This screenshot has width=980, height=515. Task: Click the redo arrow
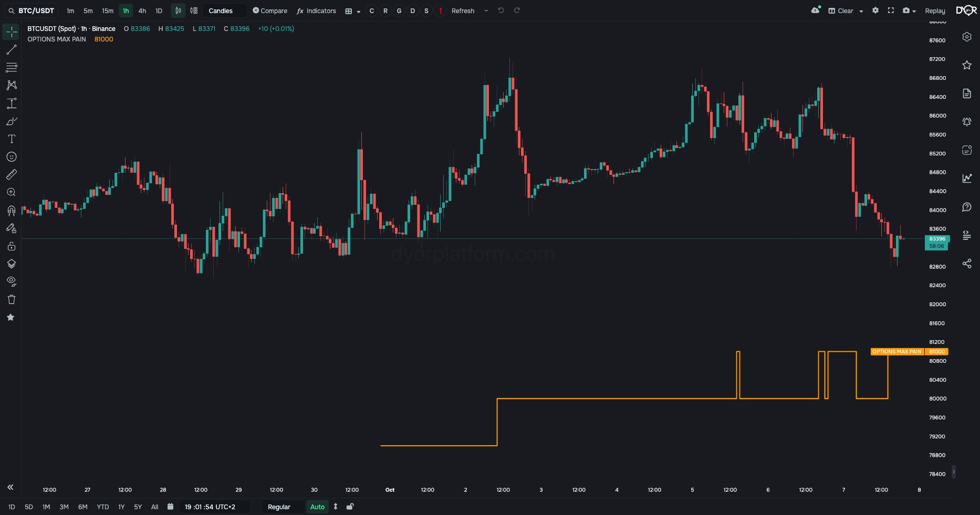tap(517, 10)
